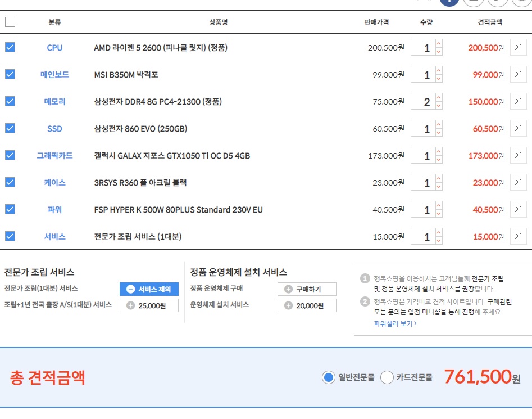Uncheck the 메모리 row checkbox
Screen dimensions: 532x419
point(10,101)
